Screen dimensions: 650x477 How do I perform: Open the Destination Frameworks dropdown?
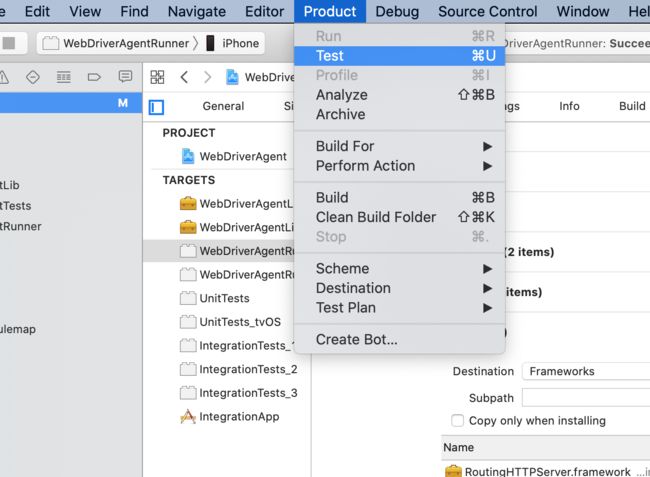tap(586, 371)
